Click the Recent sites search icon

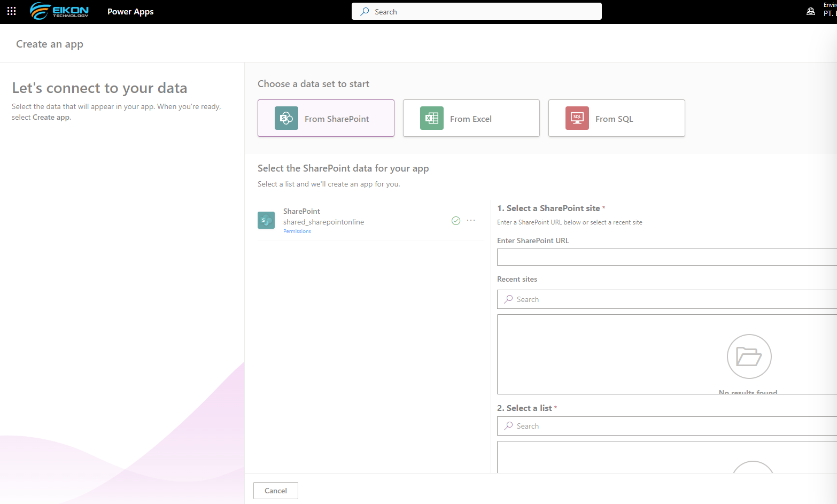coord(509,299)
